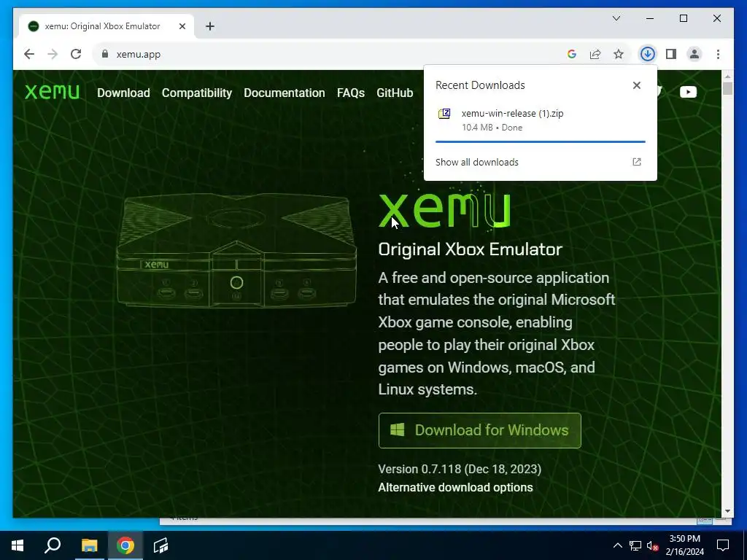Open the YouTube icon in the navbar
Viewport: 747px width, 560px height.
688,92
